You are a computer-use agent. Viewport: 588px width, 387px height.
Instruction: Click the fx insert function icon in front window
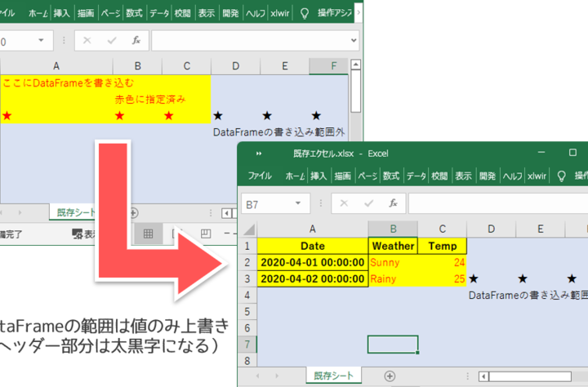[393, 204]
